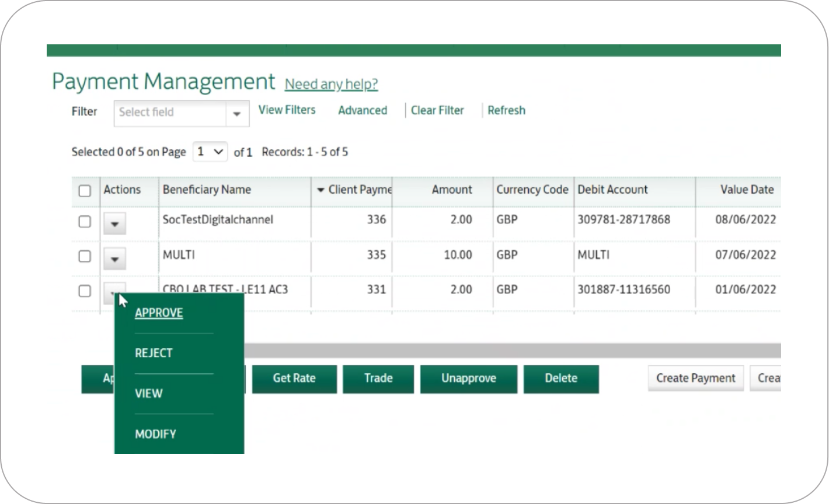Viewport: 829px width, 504px height.
Task: Click the Unapprove button
Action: (469, 379)
